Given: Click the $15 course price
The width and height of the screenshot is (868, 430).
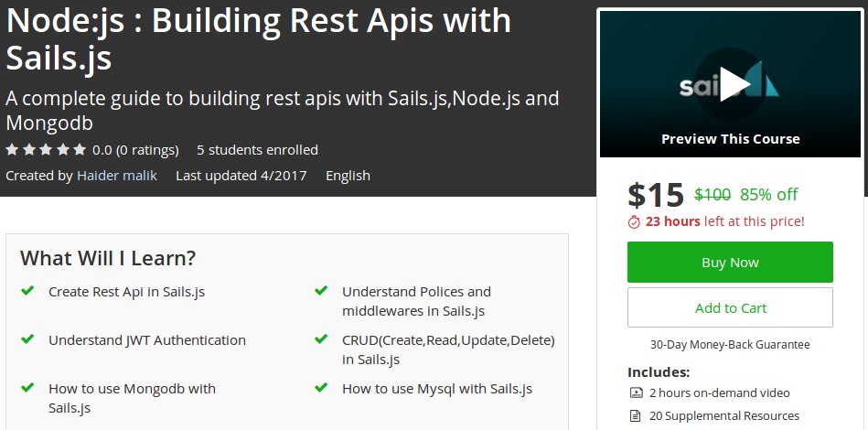Looking at the screenshot, I should point(656,194).
